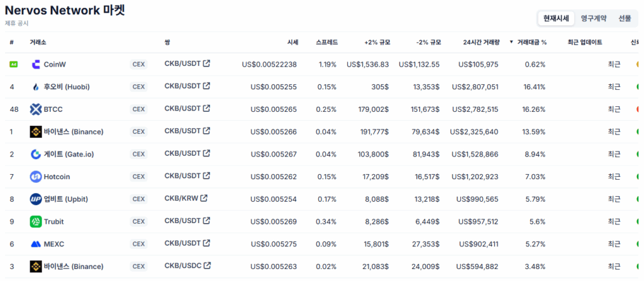Open the 후오비 (Huobi) exchange link

click(x=67, y=87)
